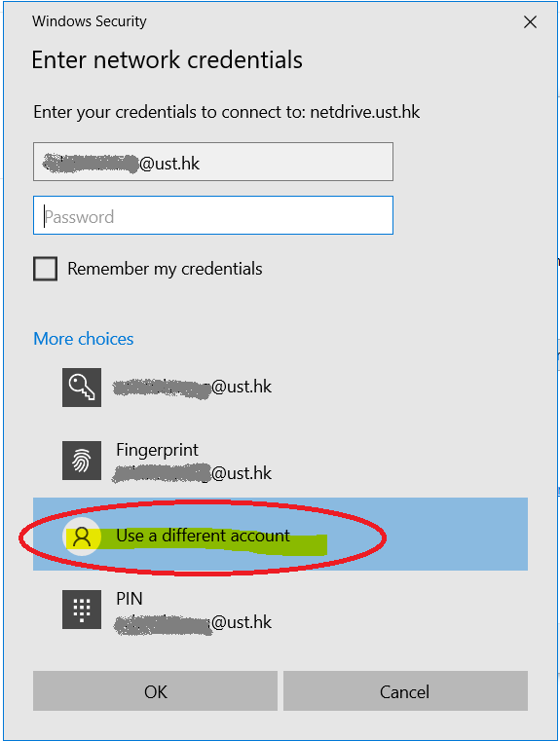Image resolution: width=560 pixels, height=741 pixels.
Task: Click the Windows Security title bar text
Action: [90, 21]
